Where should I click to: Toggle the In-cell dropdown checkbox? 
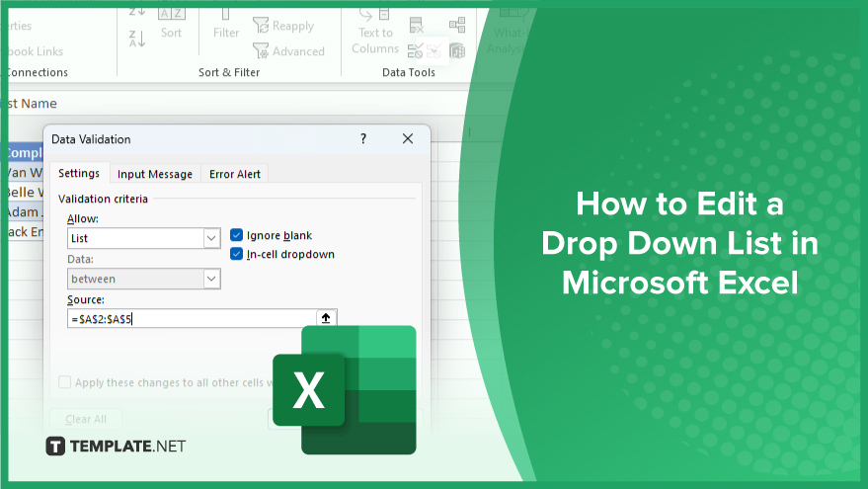point(236,254)
